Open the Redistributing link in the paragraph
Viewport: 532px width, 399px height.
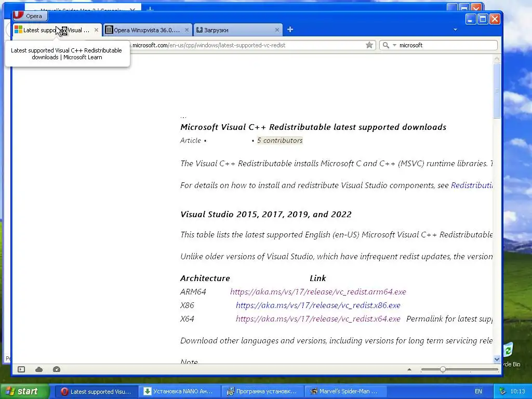point(472,185)
